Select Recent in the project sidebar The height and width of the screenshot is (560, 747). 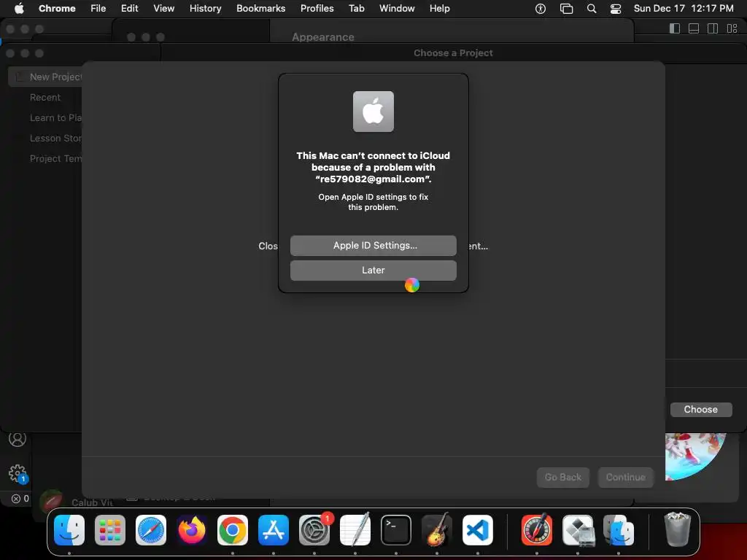45,97
